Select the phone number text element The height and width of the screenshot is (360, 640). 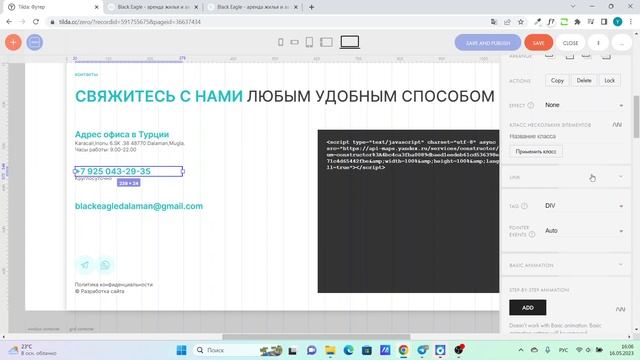pyautogui.click(x=129, y=171)
